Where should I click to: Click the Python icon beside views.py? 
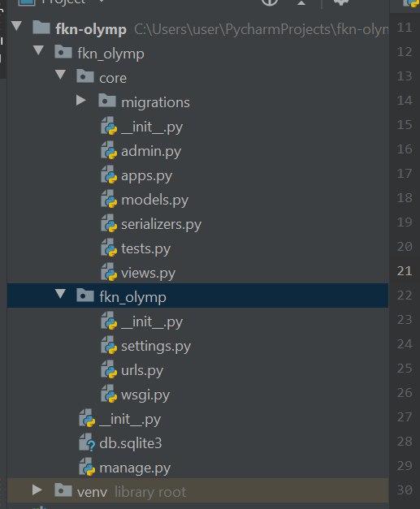(109, 272)
